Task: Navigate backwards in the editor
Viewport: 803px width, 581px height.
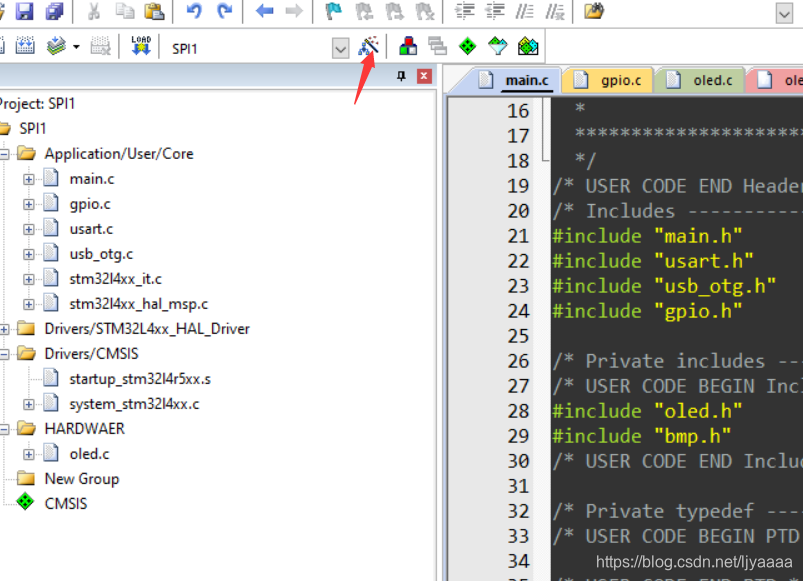Action: click(x=264, y=11)
